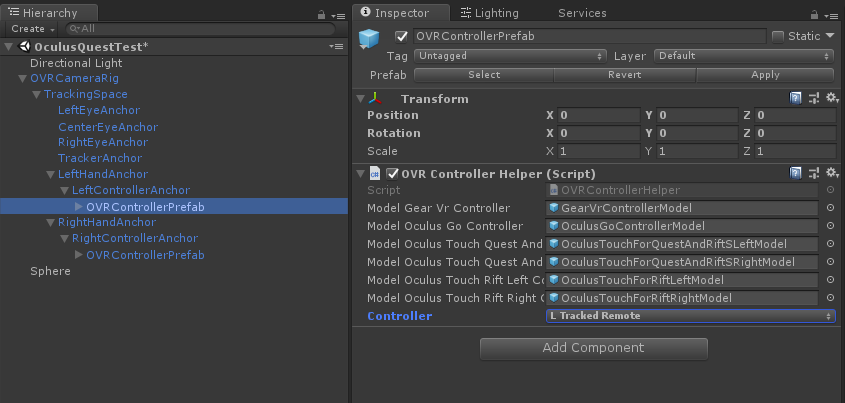Click the Hierarchy search field
Viewport: 845px width, 403px height.
click(x=200, y=29)
